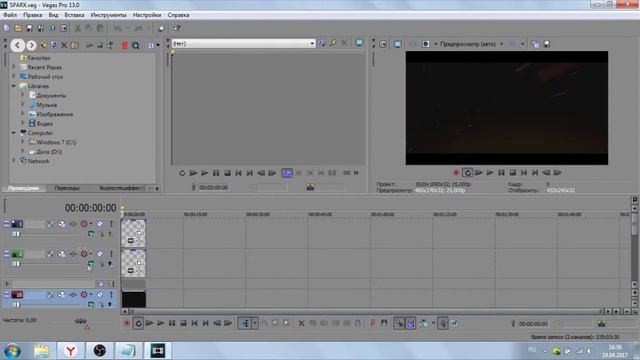640x360 pixels.
Task: Open the Правка menu
Action: pos(33,15)
